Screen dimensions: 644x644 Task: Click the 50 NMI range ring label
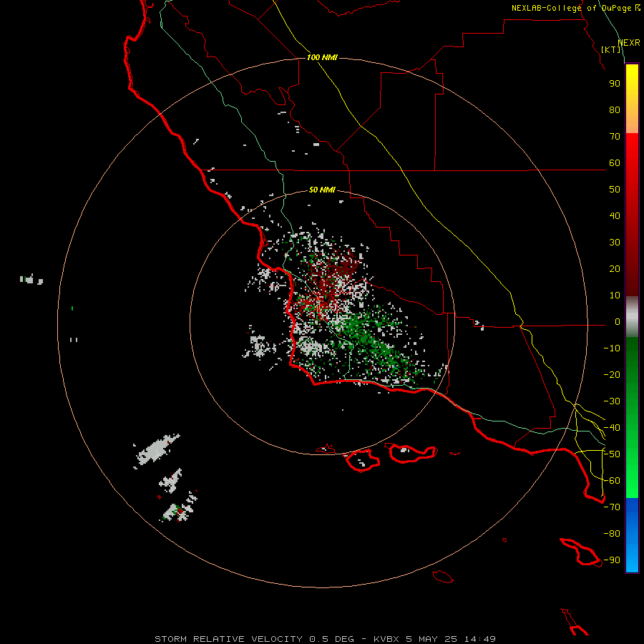322,190
